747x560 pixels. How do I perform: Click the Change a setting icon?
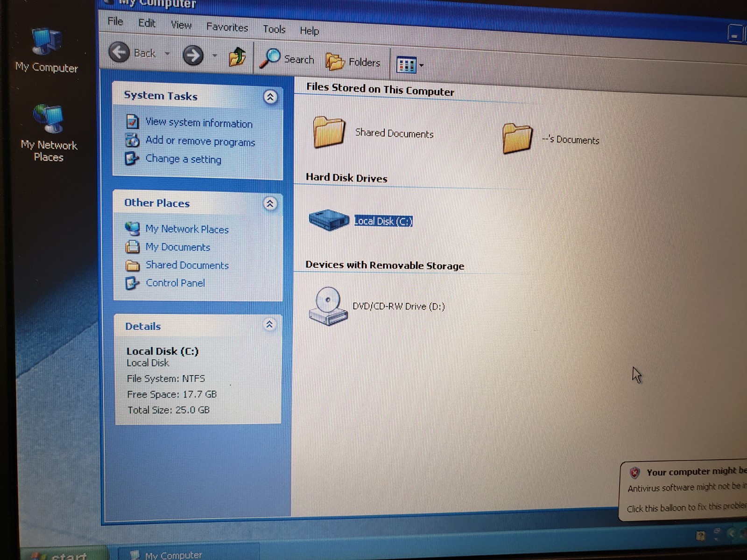(x=132, y=159)
